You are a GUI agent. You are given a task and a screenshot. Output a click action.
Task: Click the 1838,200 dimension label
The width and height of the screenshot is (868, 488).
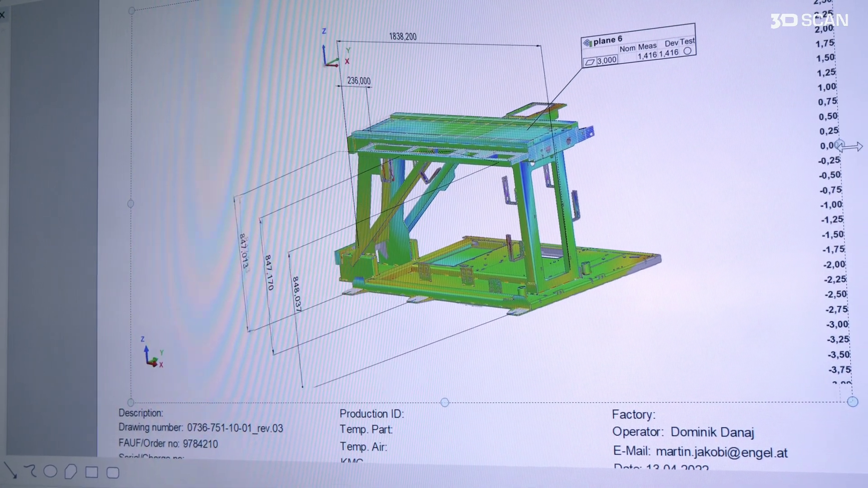[402, 37]
